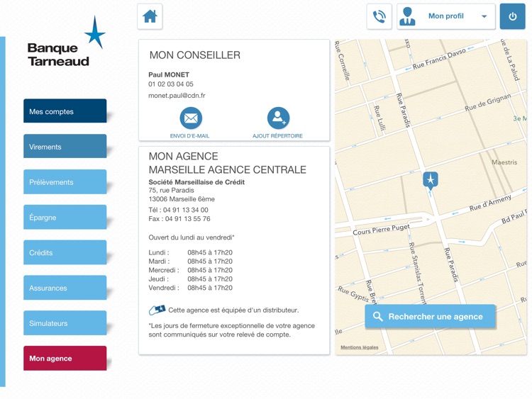Click the address 75, rue Paradis
The height and width of the screenshot is (399, 532).
click(172, 190)
